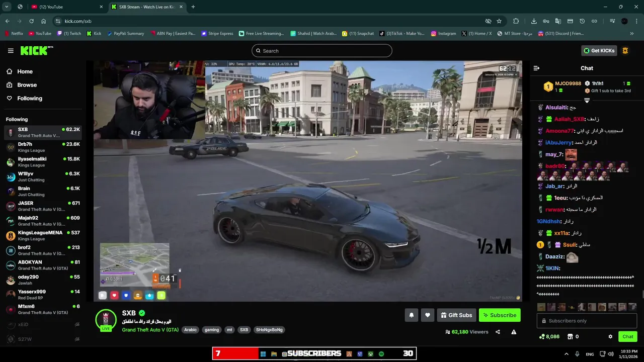
Task: Open KingsLeagueMENA channel in sidebar
Action: 43,236
